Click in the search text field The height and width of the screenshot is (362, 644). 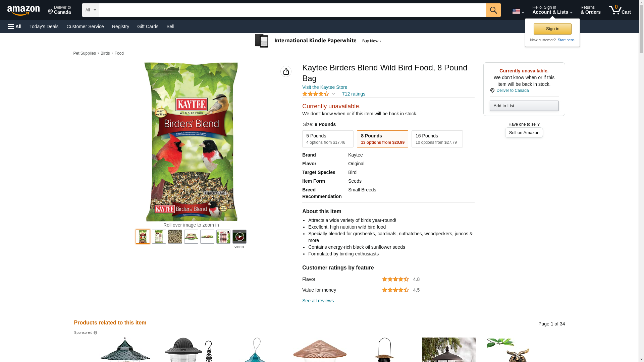click(292, 10)
